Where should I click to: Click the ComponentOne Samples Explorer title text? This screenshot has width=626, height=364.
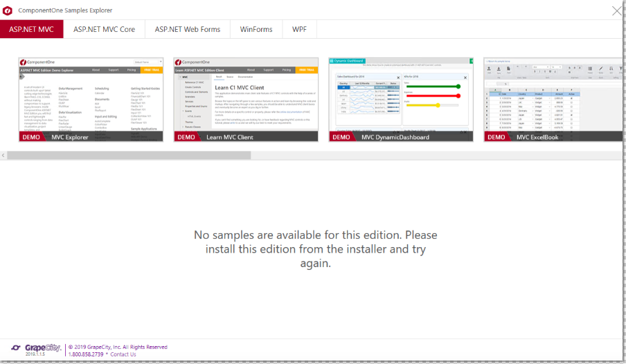[x=65, y=10]
